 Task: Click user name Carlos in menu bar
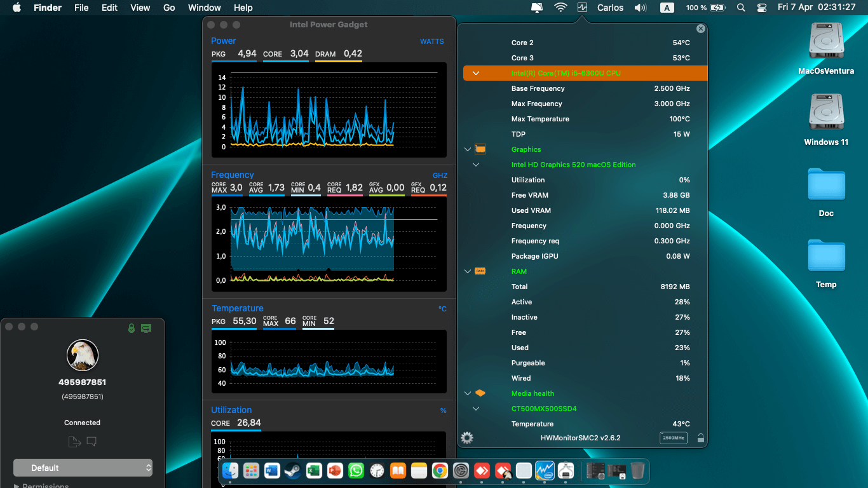[x=610, y=8]
